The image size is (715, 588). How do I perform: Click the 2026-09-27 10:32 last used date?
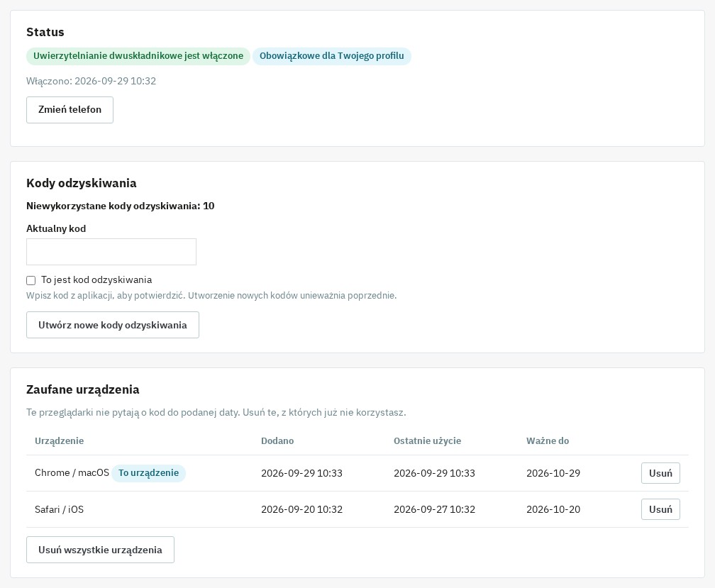[434, 509]
